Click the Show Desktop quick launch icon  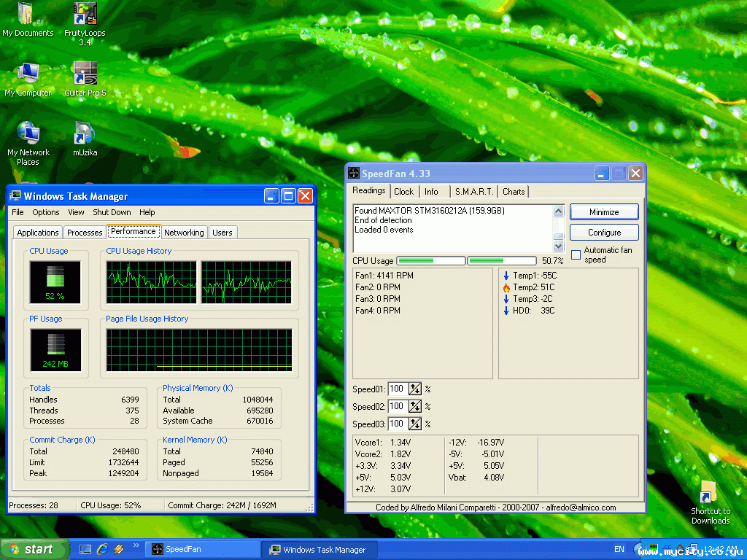point(85,549)
